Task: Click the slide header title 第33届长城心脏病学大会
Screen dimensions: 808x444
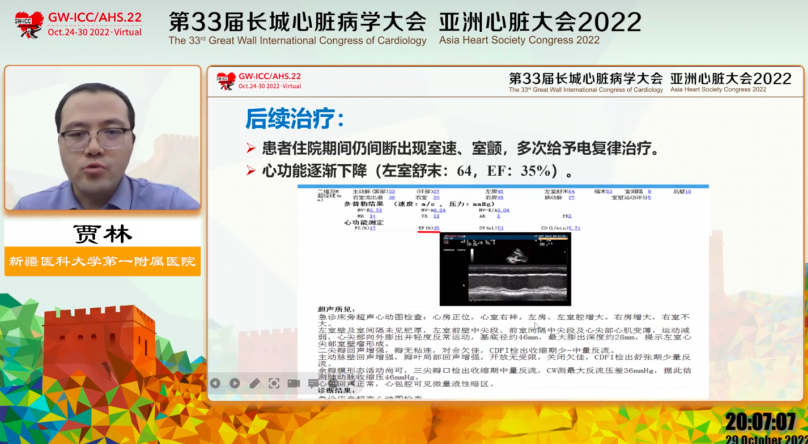Action: pyautogui.click(x=585, y=78)
